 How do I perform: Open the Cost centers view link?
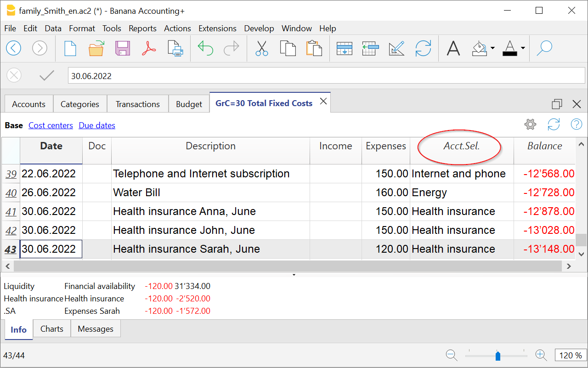51,125
